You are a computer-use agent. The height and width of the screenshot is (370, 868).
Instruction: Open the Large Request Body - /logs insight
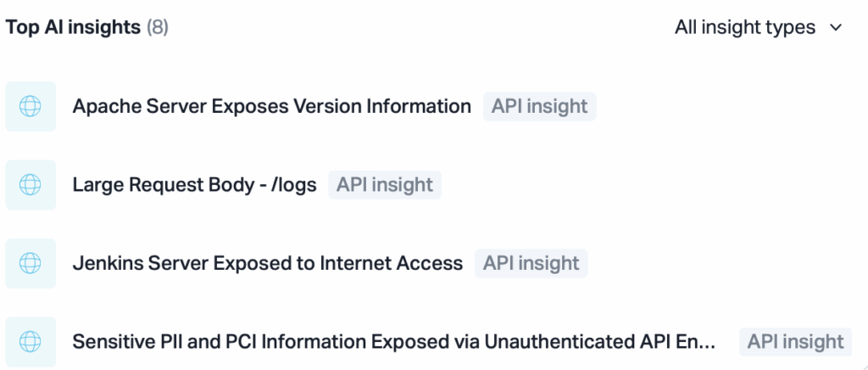[x=194, y=185]
